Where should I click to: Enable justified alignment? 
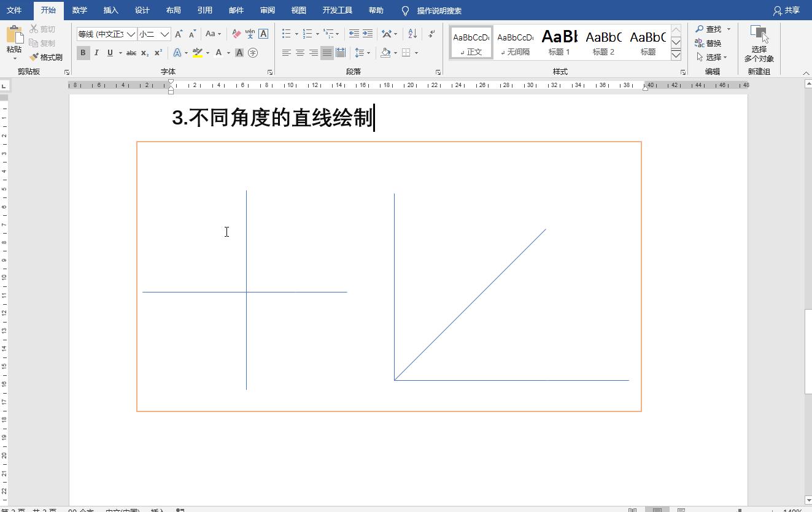click(x=327, y=53)
